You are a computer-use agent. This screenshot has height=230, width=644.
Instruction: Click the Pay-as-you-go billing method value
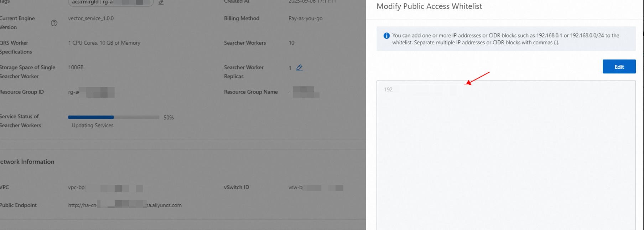tap(305, 18)
